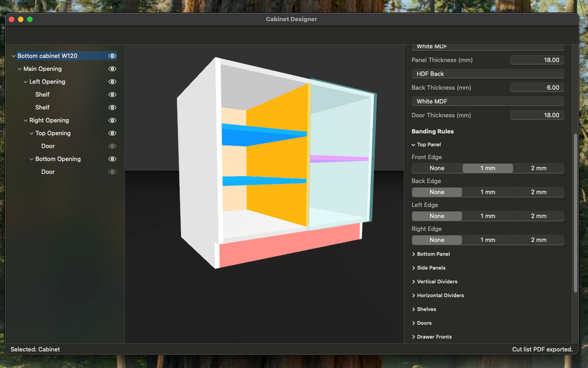Image resolution: width=588 pixels, height=368 pixels.
Task: Hide the Main Opening layer
Action: [112, 68]
